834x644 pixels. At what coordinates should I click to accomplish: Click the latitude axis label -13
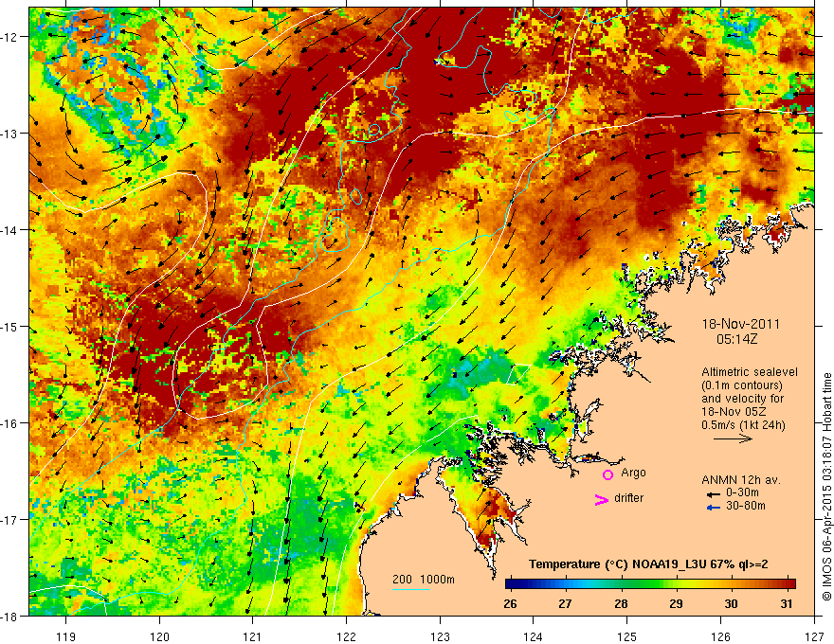pos(9,134)
